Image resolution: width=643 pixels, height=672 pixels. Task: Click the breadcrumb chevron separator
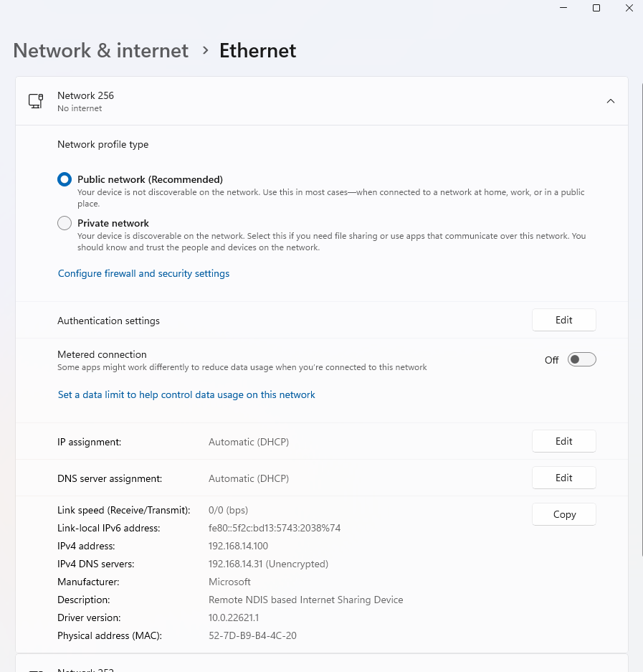pos(205,51)
